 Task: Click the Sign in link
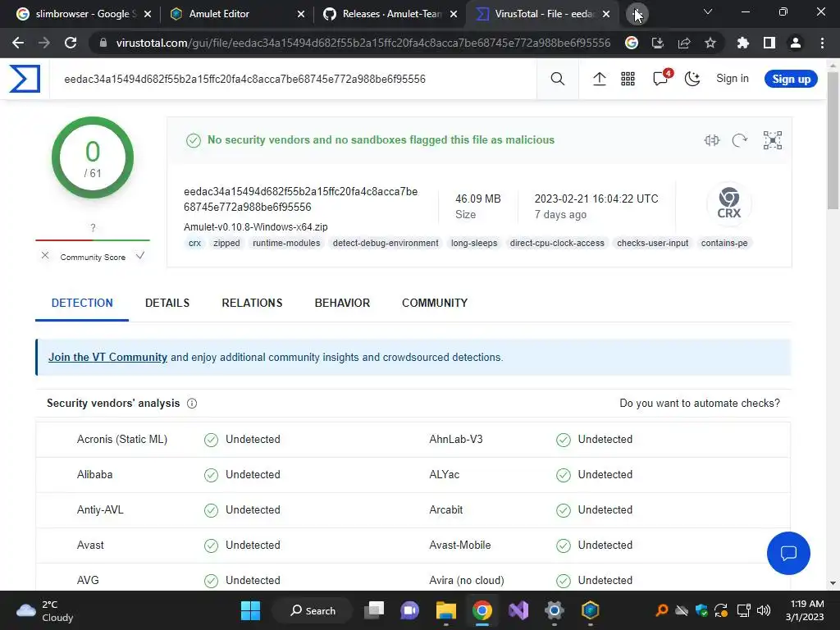733,79
